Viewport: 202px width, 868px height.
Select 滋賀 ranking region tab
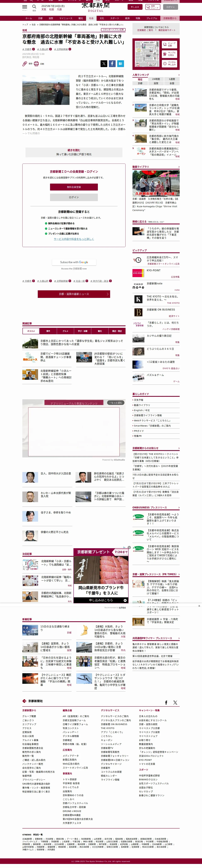click(156, 83)
